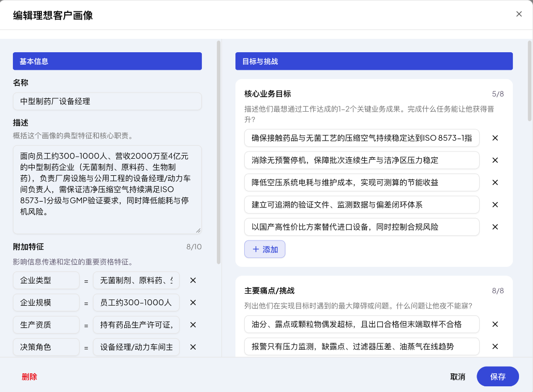Click the 取消 button
The height and width of the screenshot is (392, 533).
pos(457,376)
